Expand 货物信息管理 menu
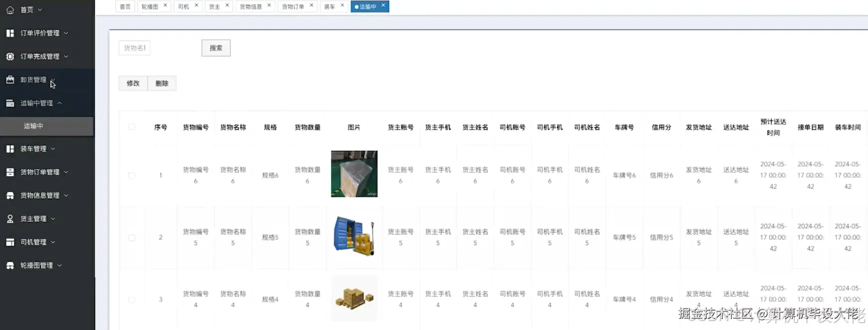The image size is (868, 330). click(x=66, y=196)
